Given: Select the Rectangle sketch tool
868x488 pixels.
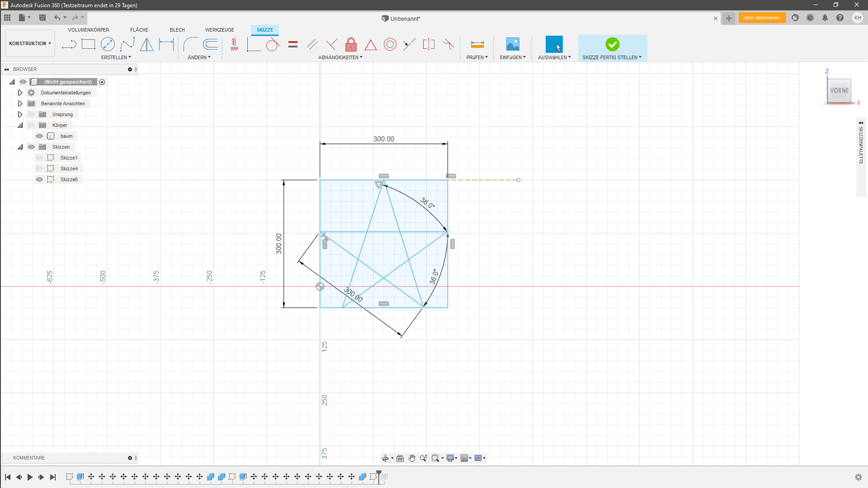Looking at the screenshot, I should click(88, 44).
